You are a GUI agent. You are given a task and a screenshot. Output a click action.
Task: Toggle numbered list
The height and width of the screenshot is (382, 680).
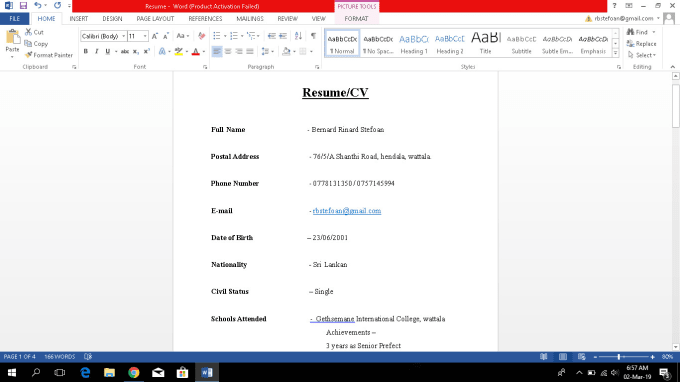[234, 36]
